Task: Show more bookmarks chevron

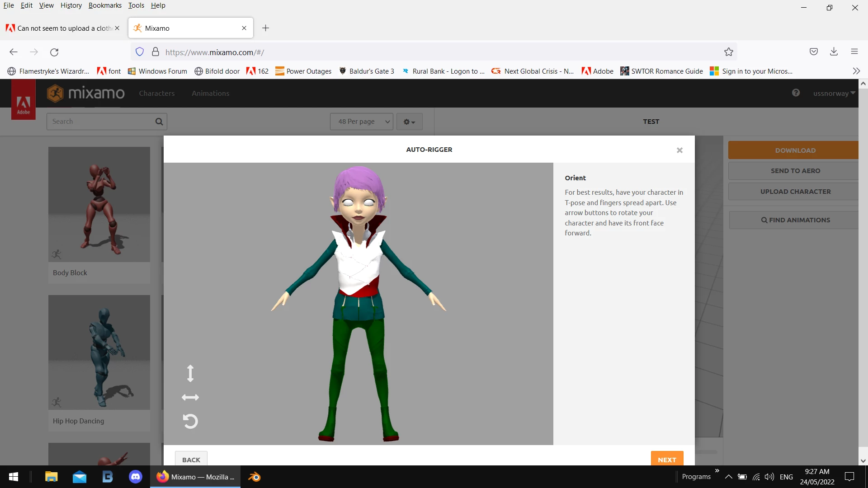Action: coord(856,71)
